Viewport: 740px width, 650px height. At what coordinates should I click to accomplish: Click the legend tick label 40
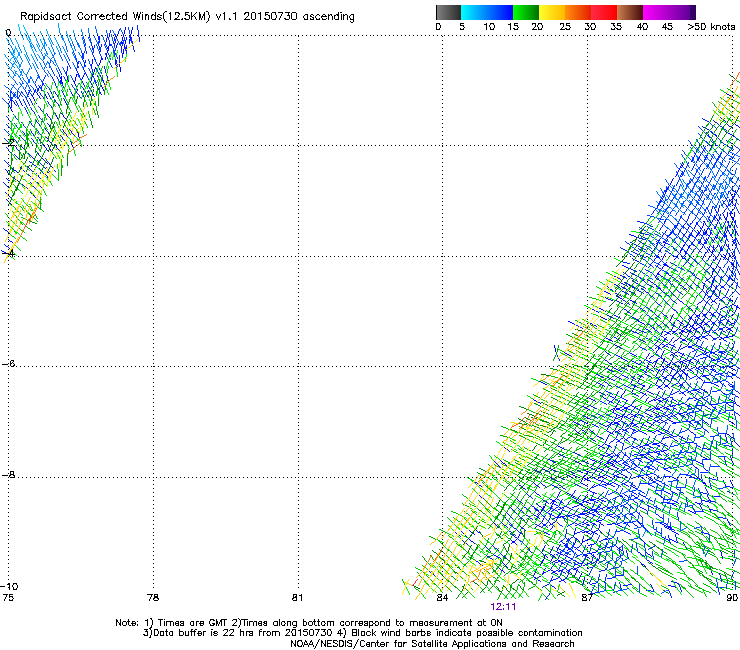(x=642, y=27)
